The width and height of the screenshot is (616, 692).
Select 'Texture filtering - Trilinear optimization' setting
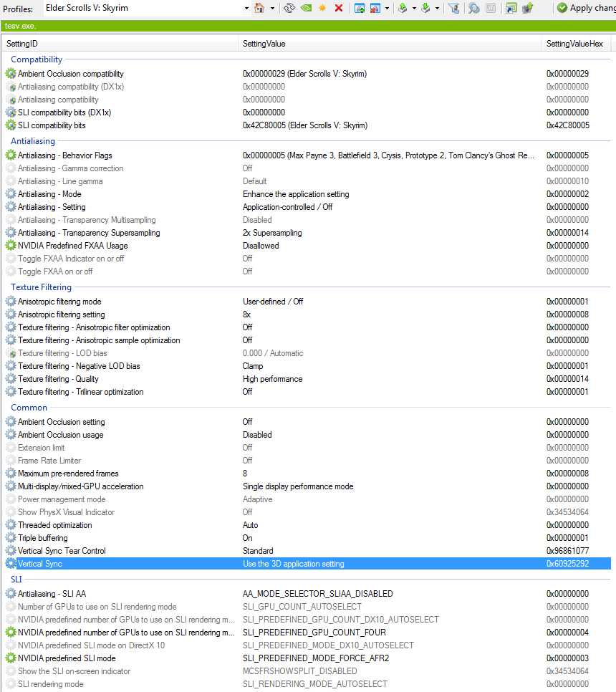[81, 391]
